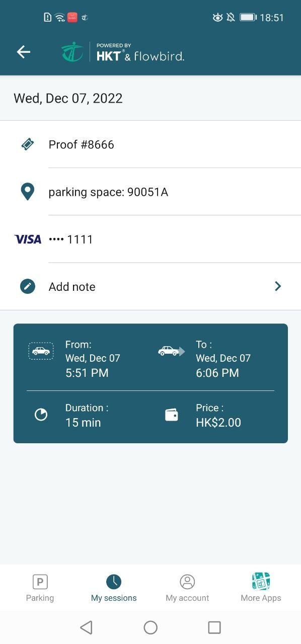
Task: Tap the HKT & flowbird logo text
Action: [140, 52]
